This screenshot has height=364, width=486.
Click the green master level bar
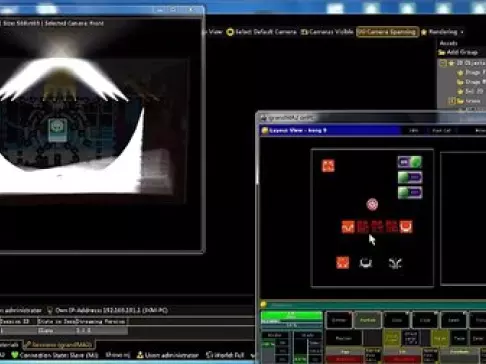(x=292, y=315)
